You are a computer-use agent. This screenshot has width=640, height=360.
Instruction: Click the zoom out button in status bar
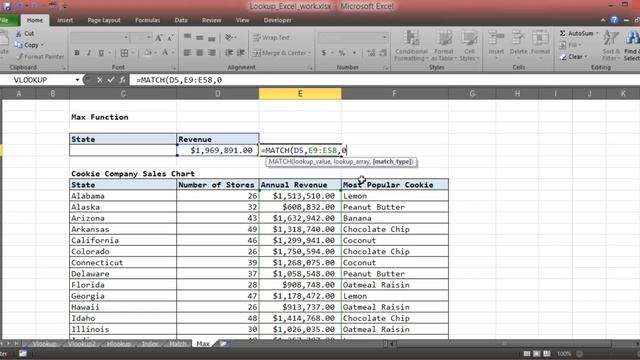(x=579, y=353)
